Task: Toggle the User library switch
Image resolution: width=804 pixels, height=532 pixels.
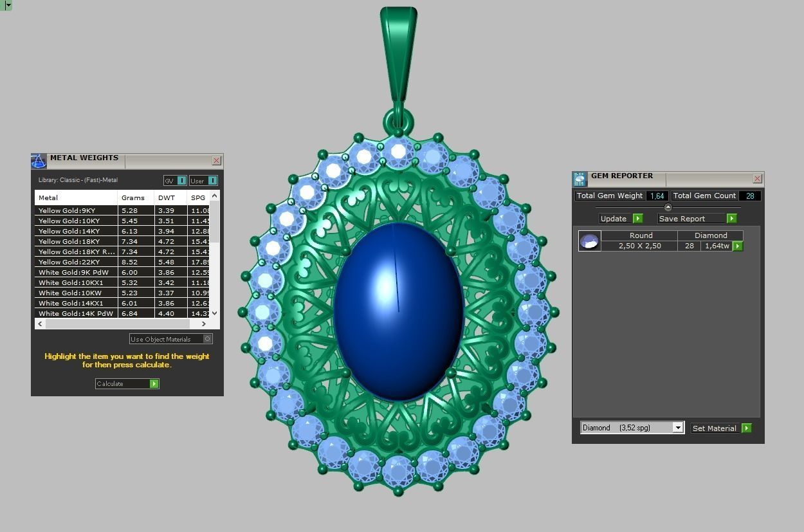Action: [203, 181]
